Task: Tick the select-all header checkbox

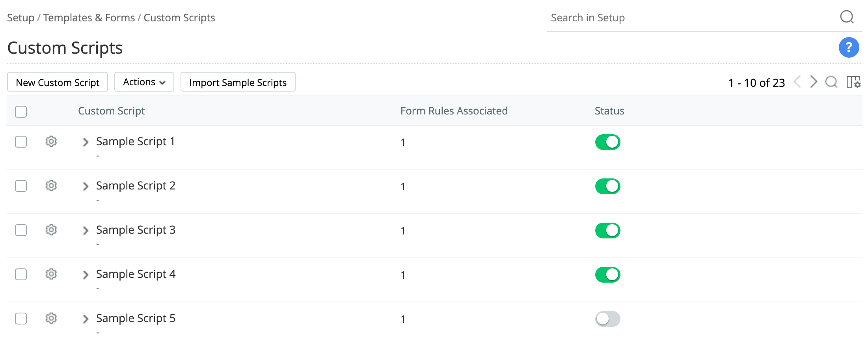Action: (21, 112)
